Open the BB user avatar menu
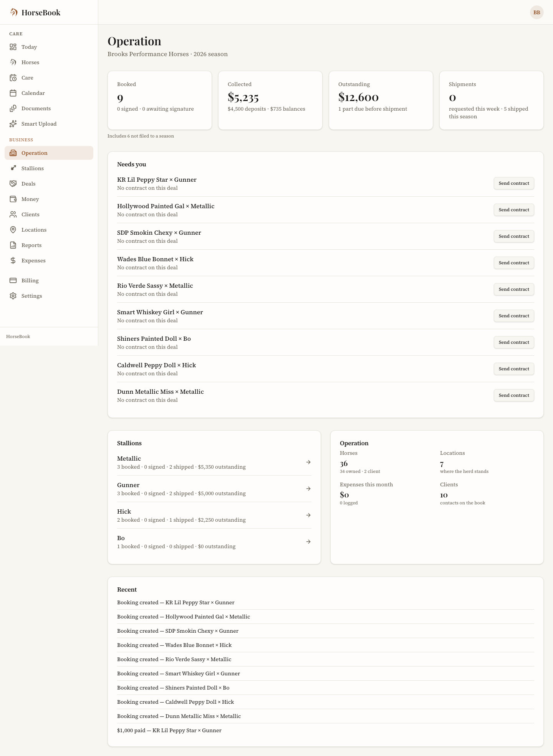This screenshot has height=756, width=553. click(x=537, y=12)
